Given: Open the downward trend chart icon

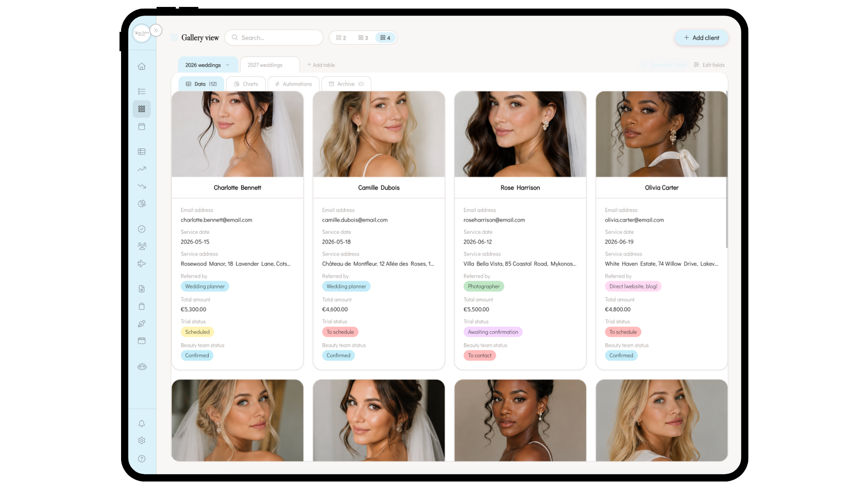Looking at the screenshot, I should [x=141, y=186].
